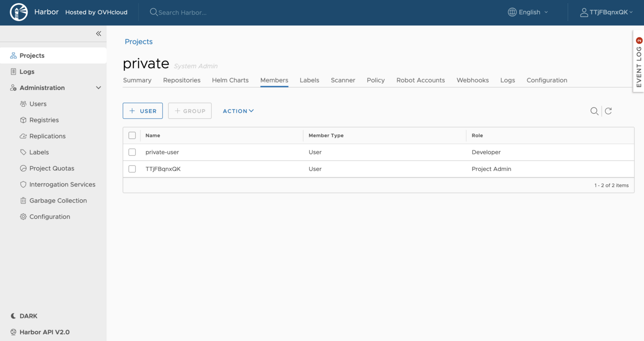This screenshot has height=341, width=644.
Task: Check the private-user row checkbox
Action: pyautogui.click(x=132, y=152)
